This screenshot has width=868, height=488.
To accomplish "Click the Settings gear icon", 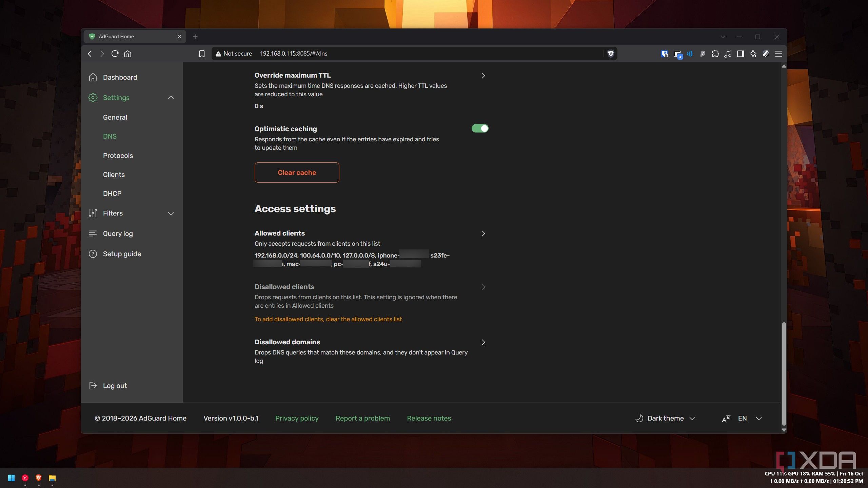I will click(x=93, y=98).
